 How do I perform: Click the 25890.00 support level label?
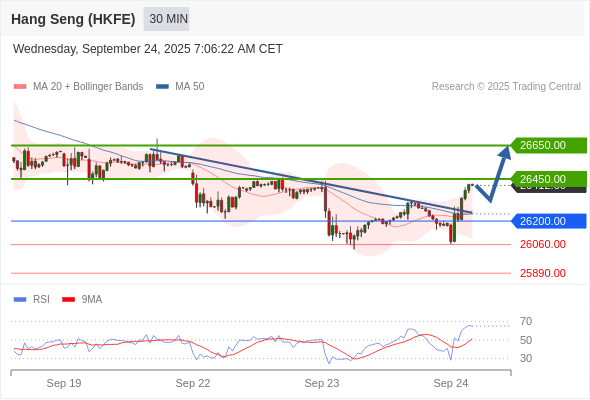click(543, 273)
